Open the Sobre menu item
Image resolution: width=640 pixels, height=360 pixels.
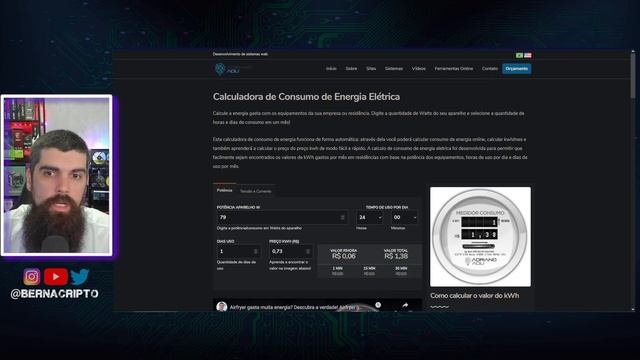coord(351,69)
